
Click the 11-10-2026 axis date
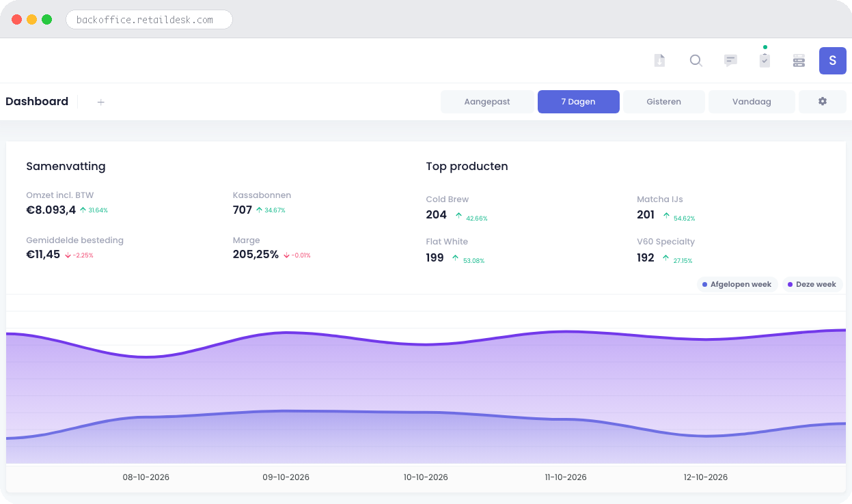(566, 477)
